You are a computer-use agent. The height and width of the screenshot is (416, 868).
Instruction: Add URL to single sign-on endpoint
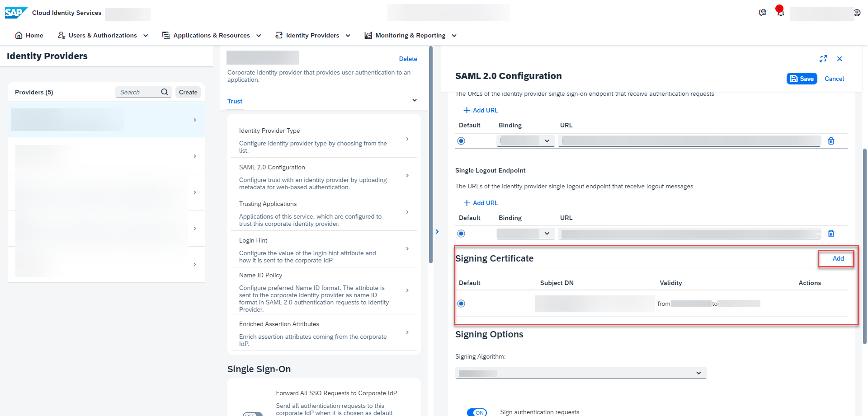click(481, 110)
